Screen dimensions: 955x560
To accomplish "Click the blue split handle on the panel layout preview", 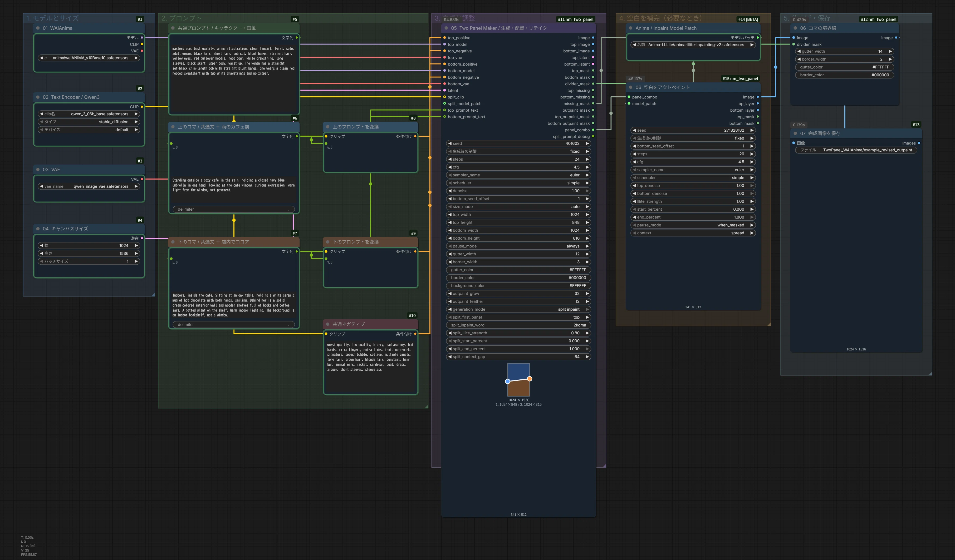I will pyautogui.click(x=508, y=381).
